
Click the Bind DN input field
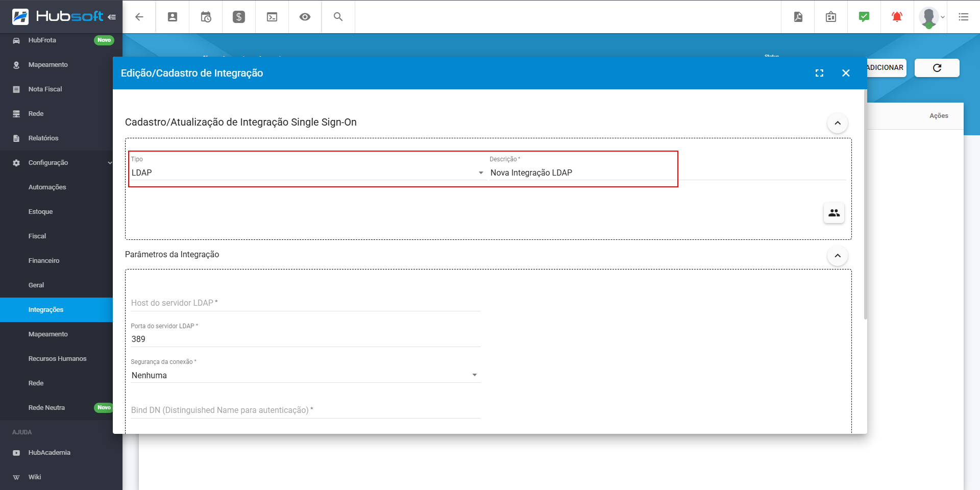pos(305,410)
